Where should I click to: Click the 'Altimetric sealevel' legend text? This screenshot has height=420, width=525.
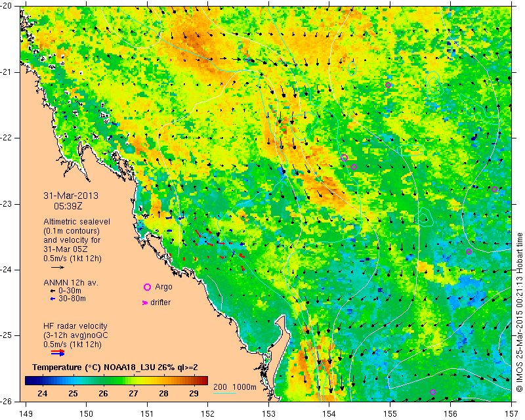(77, 222)
